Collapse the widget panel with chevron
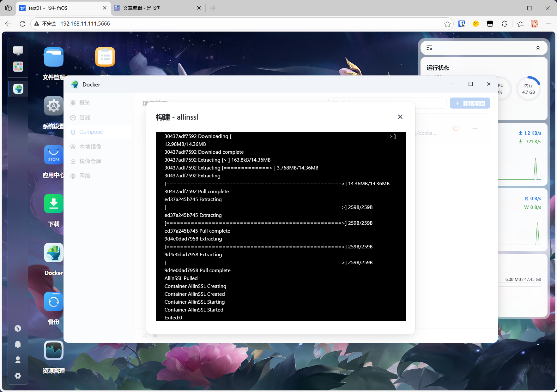The width and height of the screenshot is (557, 392). 538,48
